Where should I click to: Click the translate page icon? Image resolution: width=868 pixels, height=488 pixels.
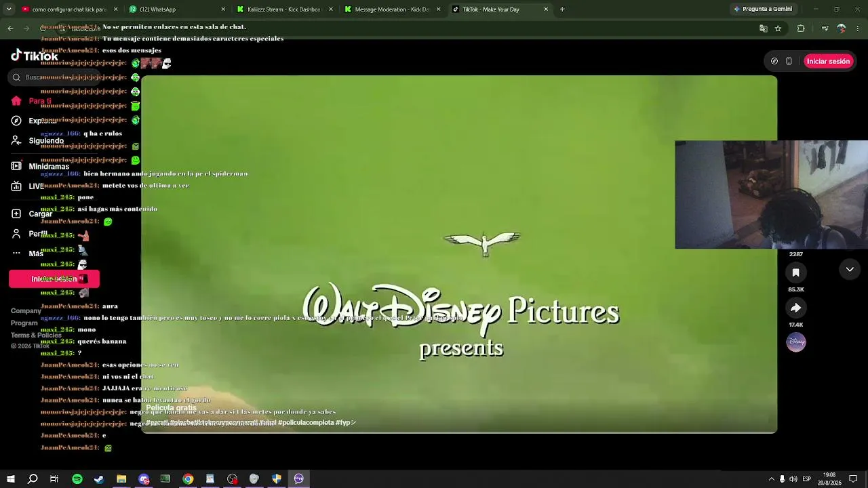[x=764, y=28]
